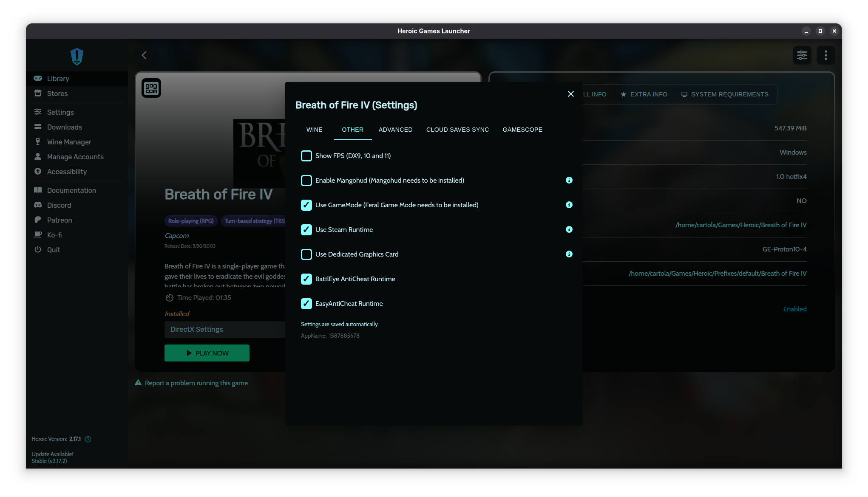
Task: Uncheck Use Steam Runtime
Action: coord(306,230)
